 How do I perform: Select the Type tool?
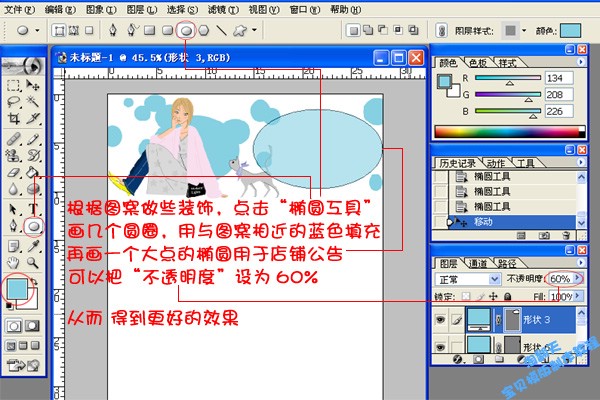coord(33,209)
